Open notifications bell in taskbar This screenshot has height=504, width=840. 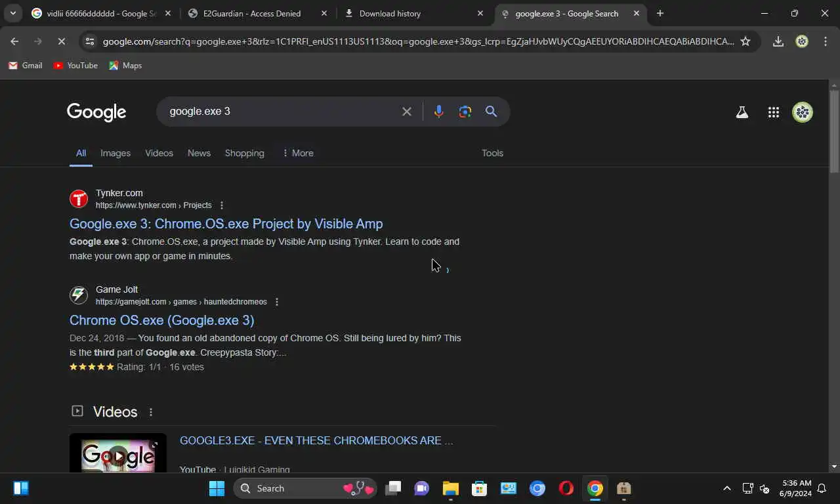pyautogui.click(x=822, y=488)
